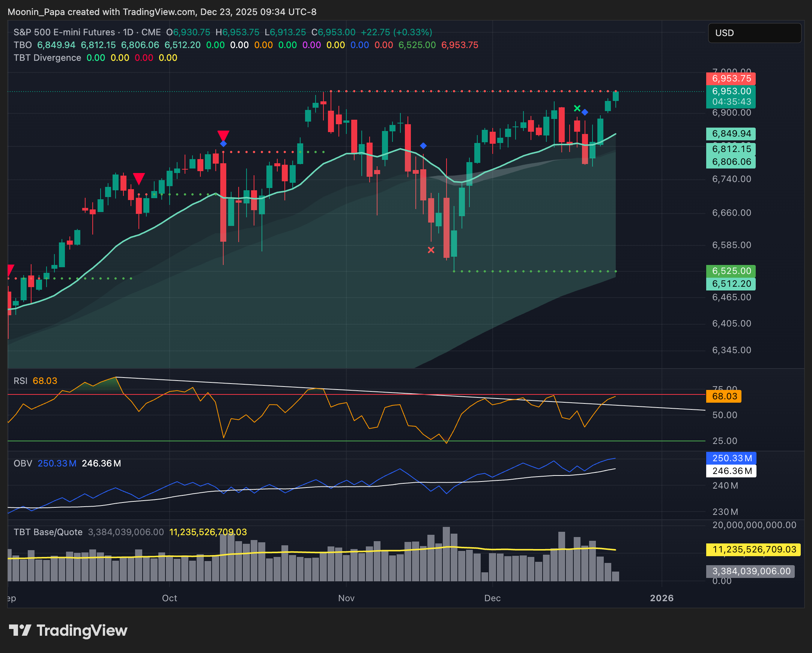The width and height of the screenshot is (812, 653).
Task: Click the OBV indicator label
Action: (x=23, y=463)
